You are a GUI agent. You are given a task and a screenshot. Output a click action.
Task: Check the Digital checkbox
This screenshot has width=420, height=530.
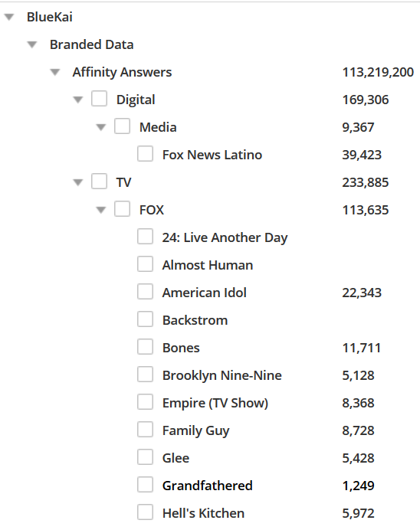point(99,99)
